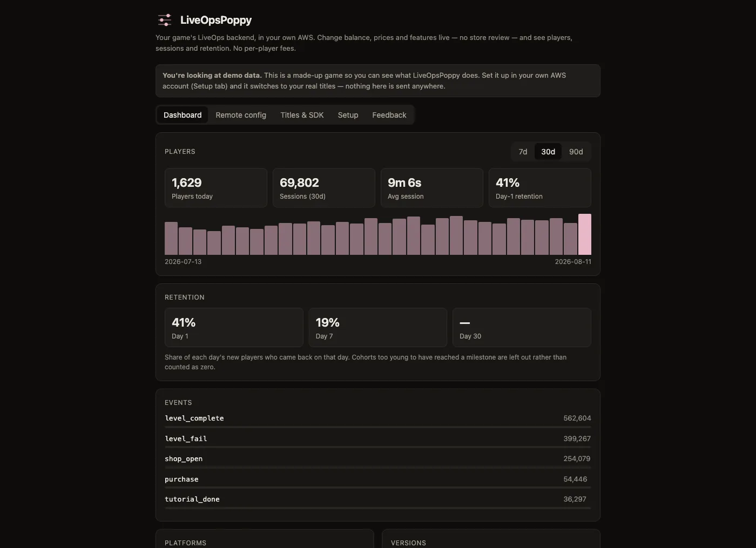Click the highlighted last bar for 2026-08-11
Viewport: 756px width, 548px height.
coord(585,234)
